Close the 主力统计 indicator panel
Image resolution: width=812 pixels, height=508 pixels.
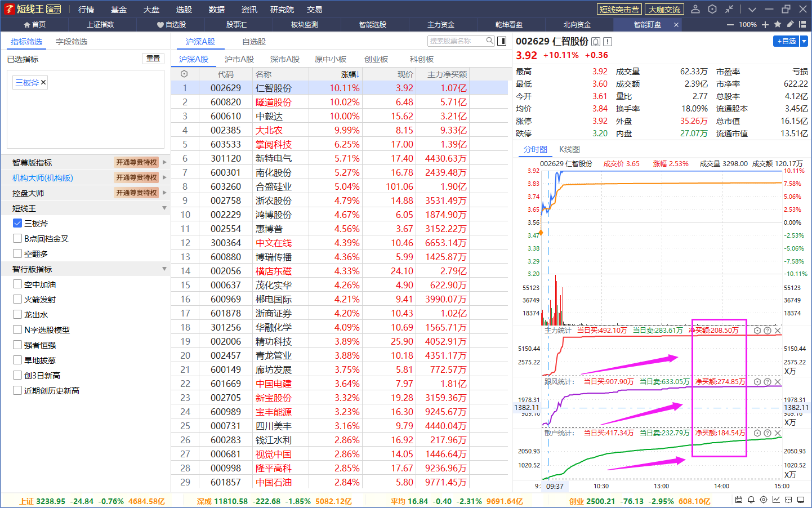coord(778,331)
